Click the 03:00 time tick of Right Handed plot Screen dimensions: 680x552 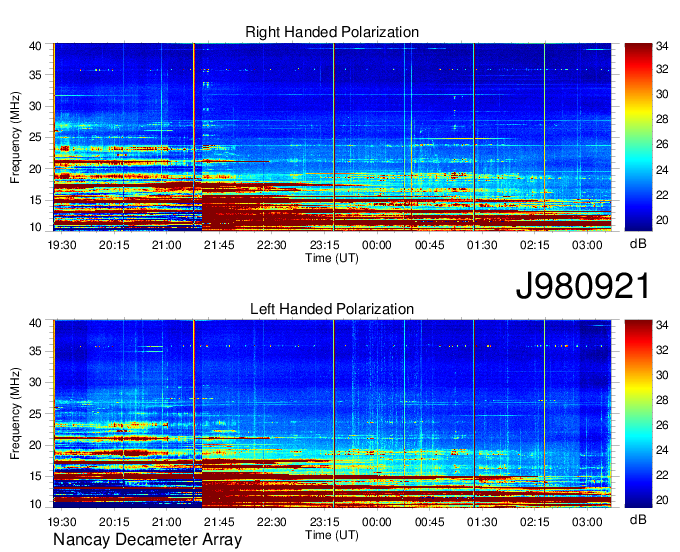coord(587,245)
